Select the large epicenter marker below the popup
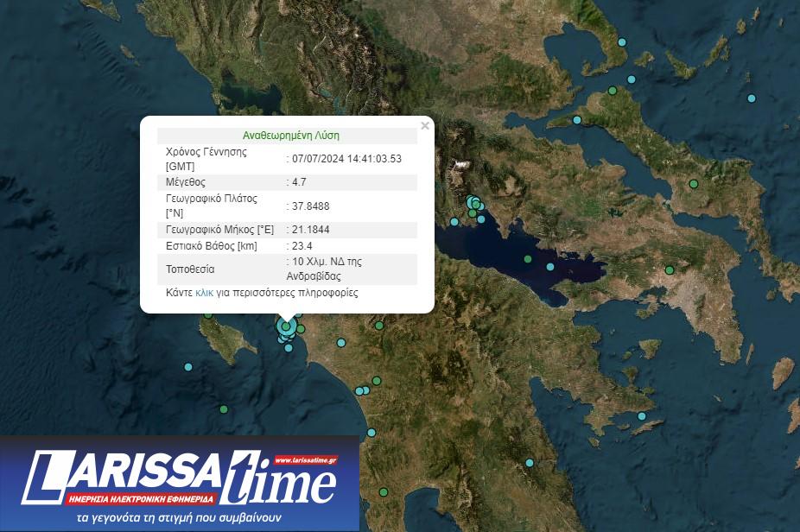800x532 pixels. point(287,326)
